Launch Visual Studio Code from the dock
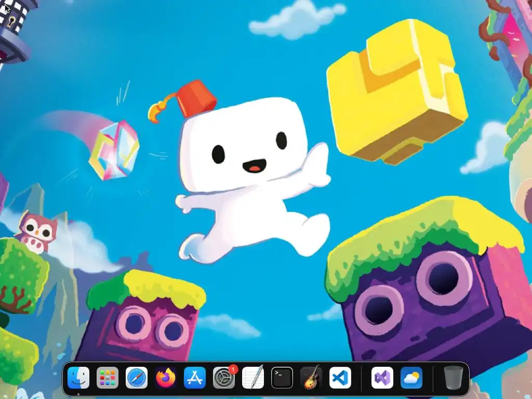 (340, 378)
